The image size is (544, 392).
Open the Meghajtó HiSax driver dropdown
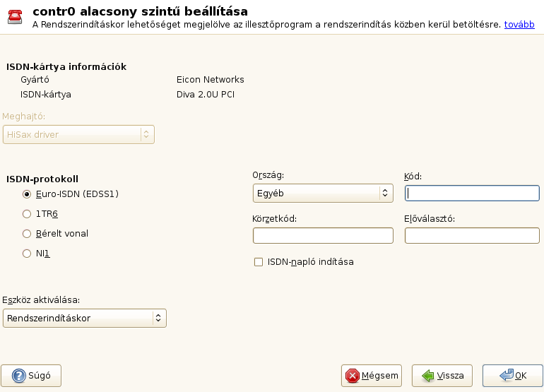(x=78, y=134)
